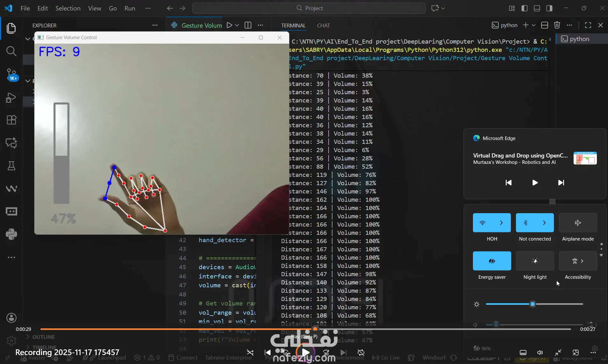
Task: Open the Edit menu
Action: [x=43, y=8]
